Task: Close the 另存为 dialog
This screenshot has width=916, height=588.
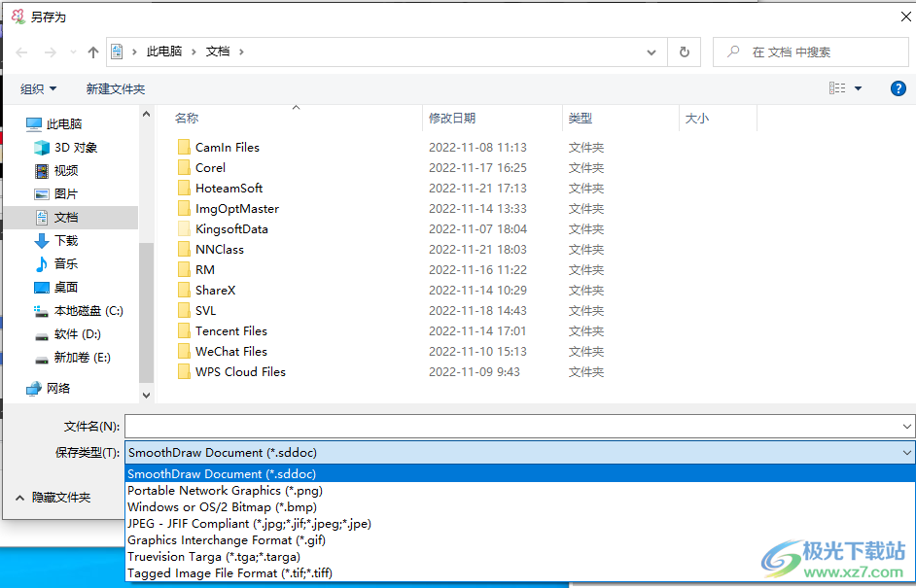Action: pyautogui.click(x=905, y=17)
